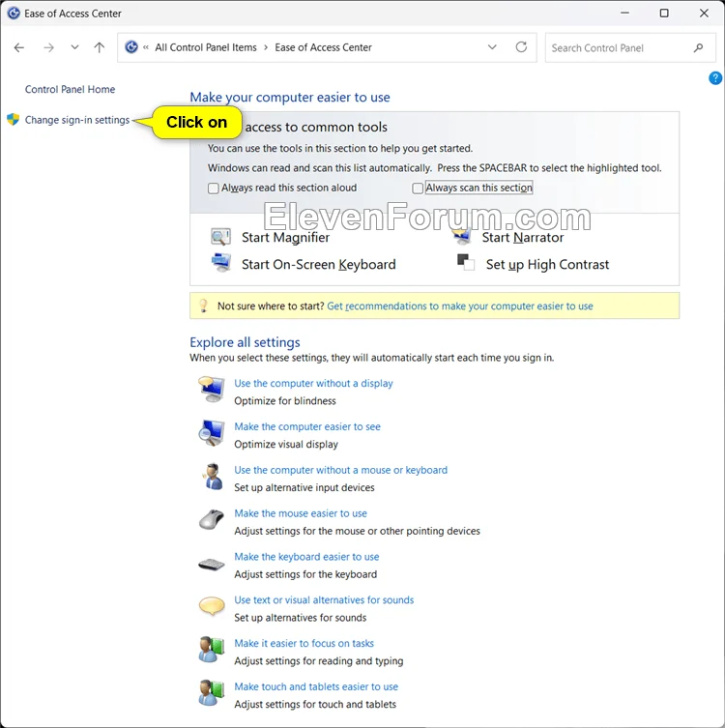Click Change sign-in settings link
The image size is (725, 728).
[x=77, y=120]
